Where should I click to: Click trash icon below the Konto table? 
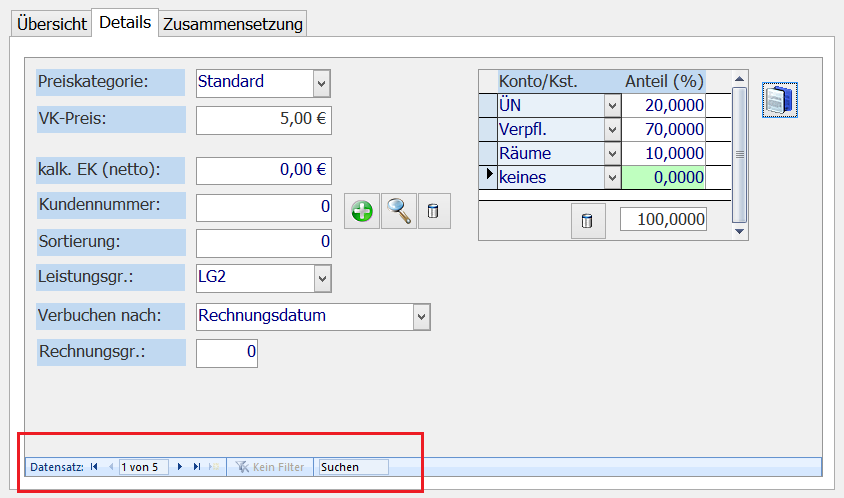click(587, 221)
